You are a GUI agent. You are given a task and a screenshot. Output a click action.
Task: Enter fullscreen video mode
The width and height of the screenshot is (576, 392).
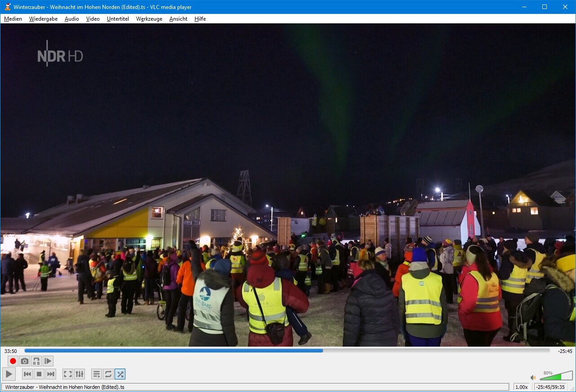pyautogui.click(x=67, y=374)
